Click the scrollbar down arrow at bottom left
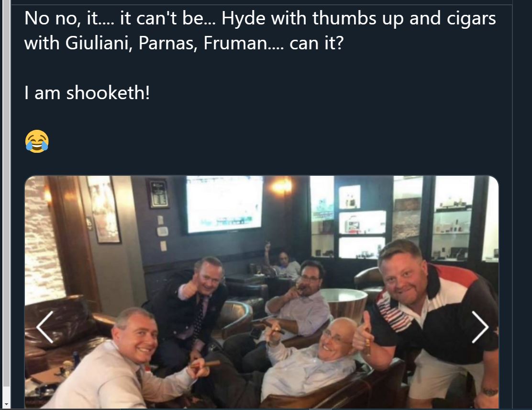 point(5,405)
